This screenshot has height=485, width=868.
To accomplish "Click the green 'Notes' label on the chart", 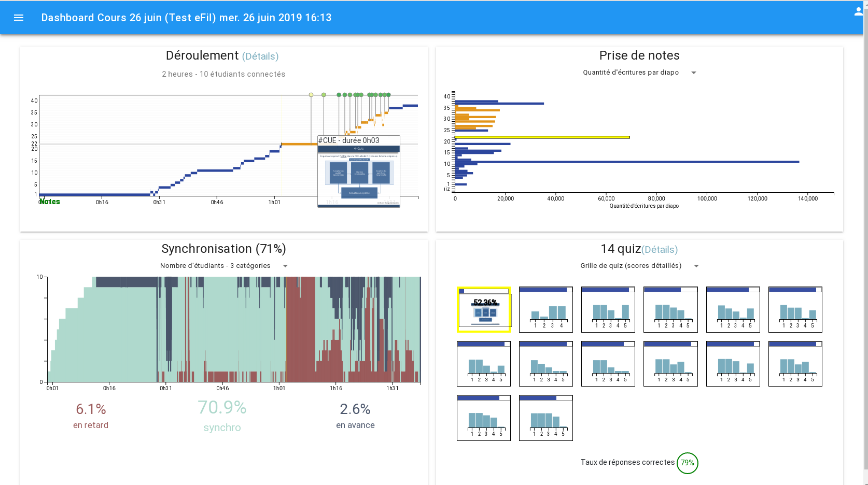I will pyautogui.click(x=50, y=202).
